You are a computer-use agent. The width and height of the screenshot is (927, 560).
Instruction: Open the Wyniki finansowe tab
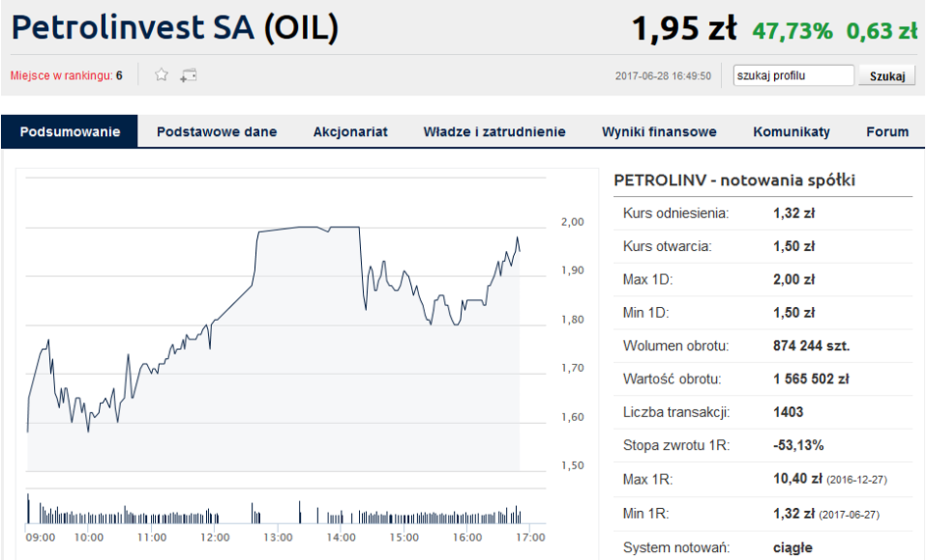tap(658, 131)
